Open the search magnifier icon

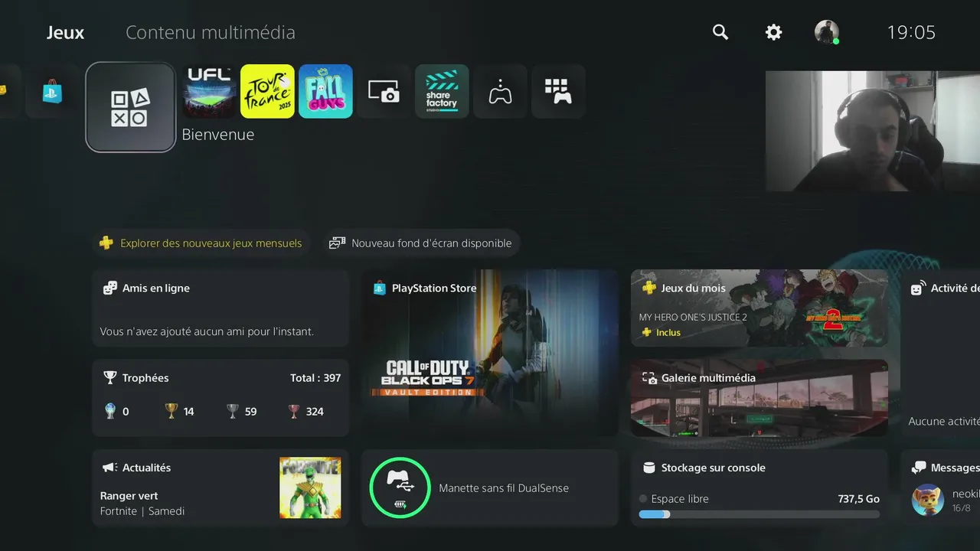pos(720,32)
